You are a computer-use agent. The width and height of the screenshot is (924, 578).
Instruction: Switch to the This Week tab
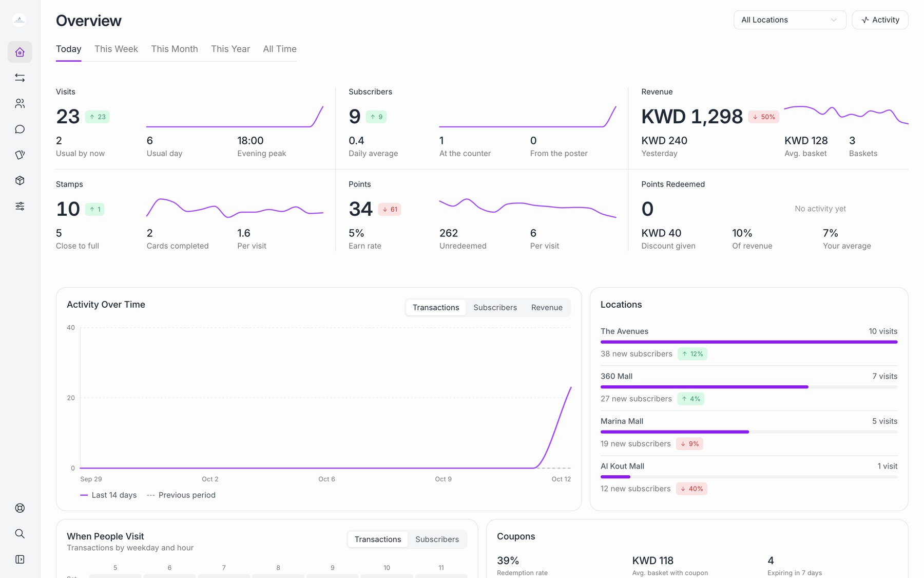pos(116,49)
